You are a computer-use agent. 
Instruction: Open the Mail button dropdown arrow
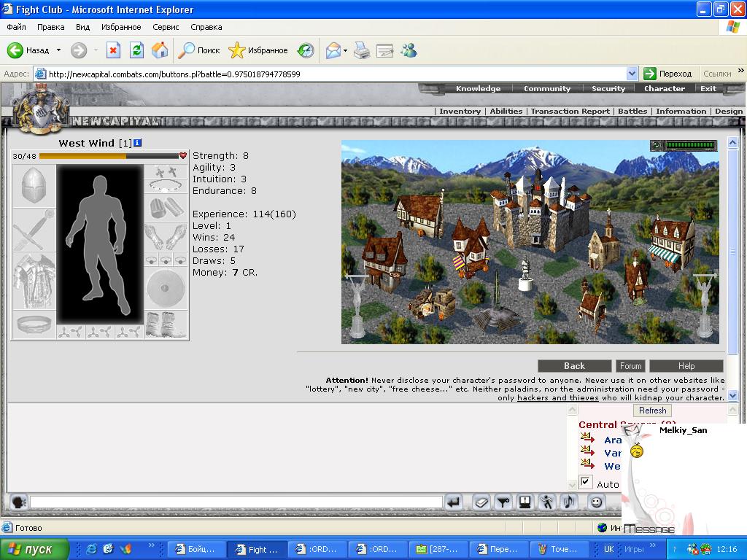[x=345, y=50]
